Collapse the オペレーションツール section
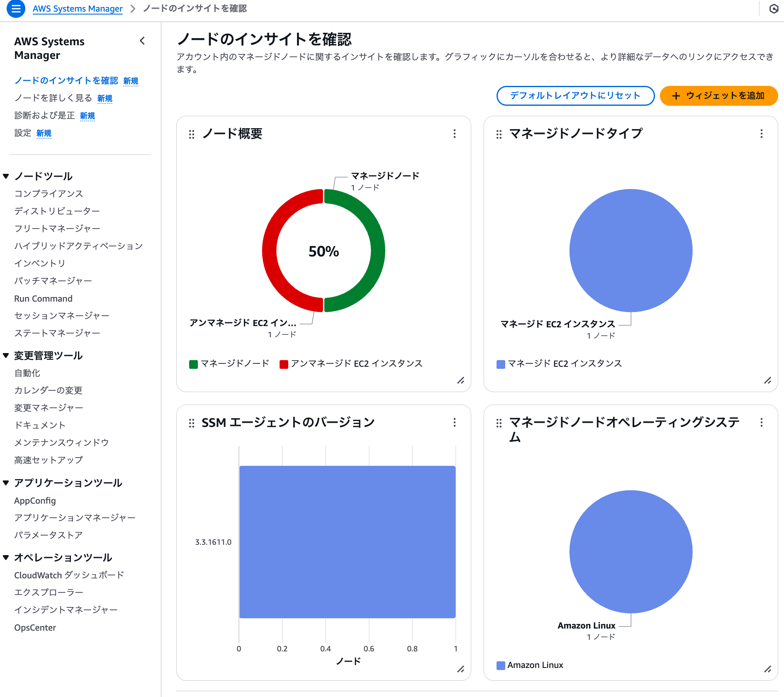 (6, 558)
